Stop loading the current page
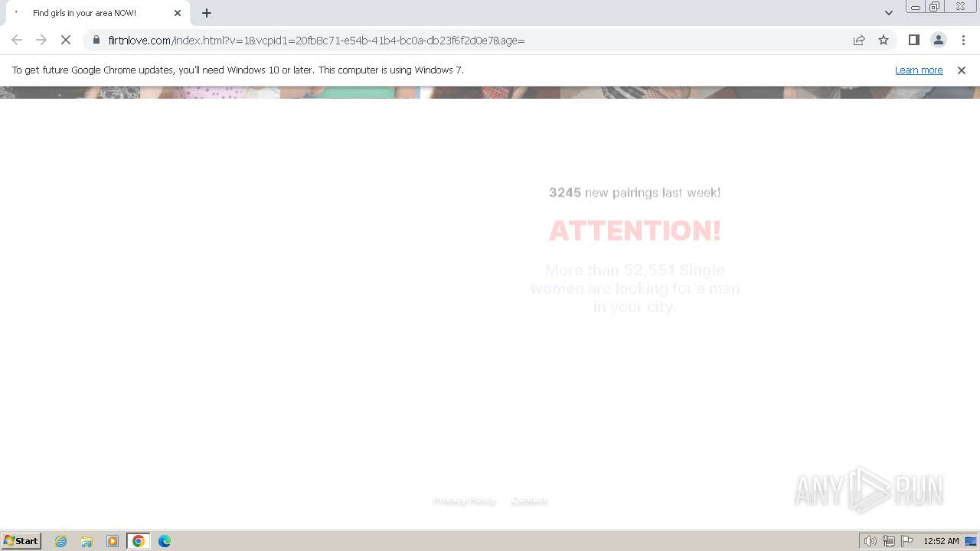 66,40
